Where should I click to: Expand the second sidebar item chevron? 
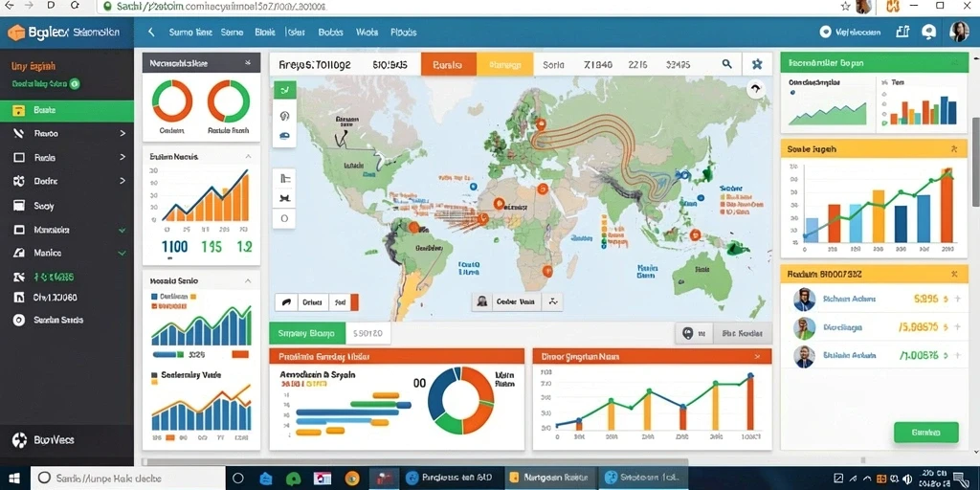[122, 133]
